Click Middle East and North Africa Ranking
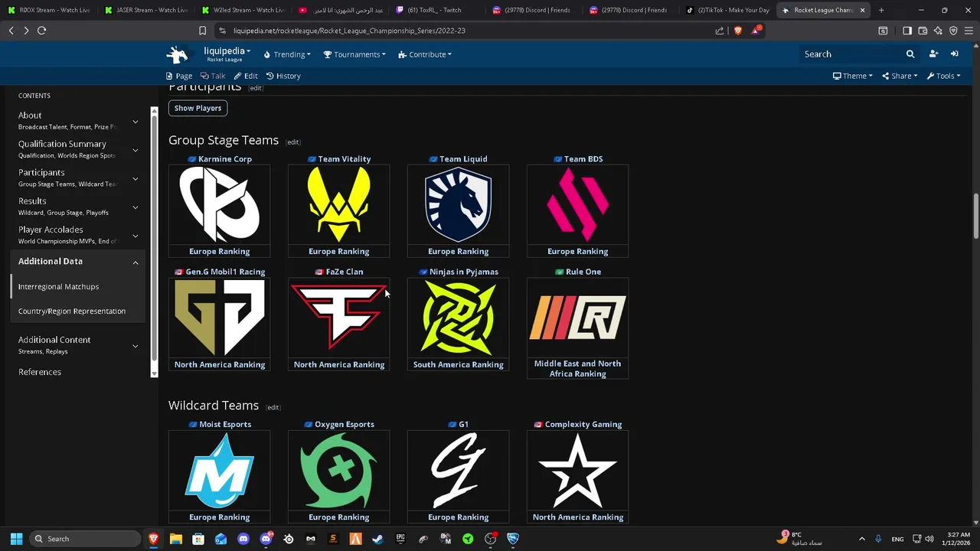This screenshot has width=980, height=551. pos(578,369)
